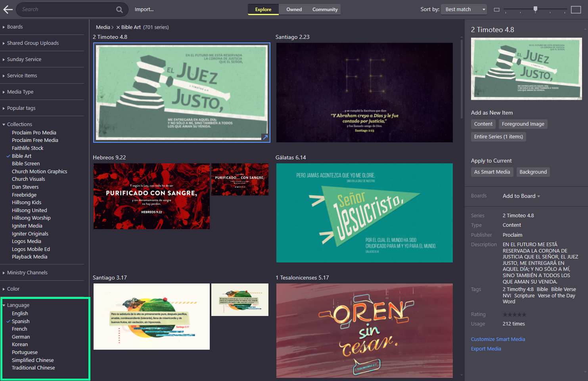The width and height of the screenshot is (588, 381).
Task: Collapse the Collections section
Action: [x=19, y=124]
